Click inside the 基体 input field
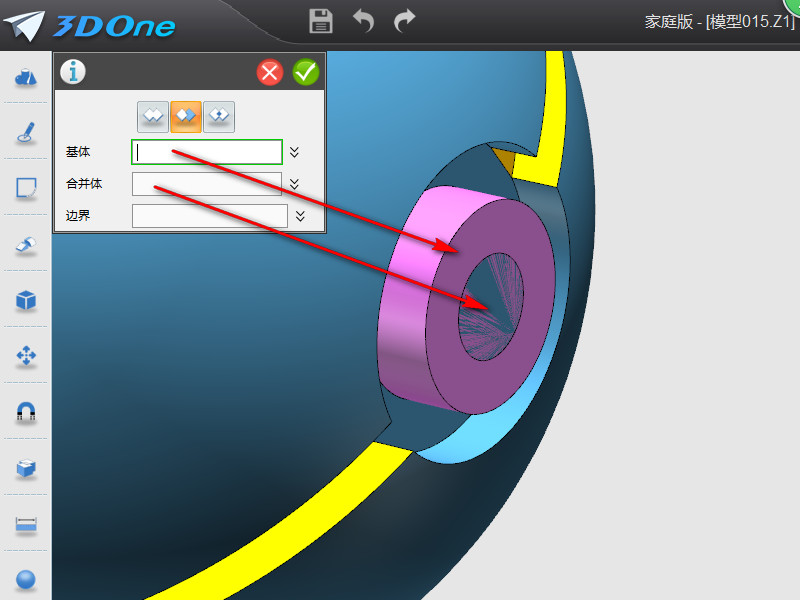800x600 pixels. coord(205,152)
